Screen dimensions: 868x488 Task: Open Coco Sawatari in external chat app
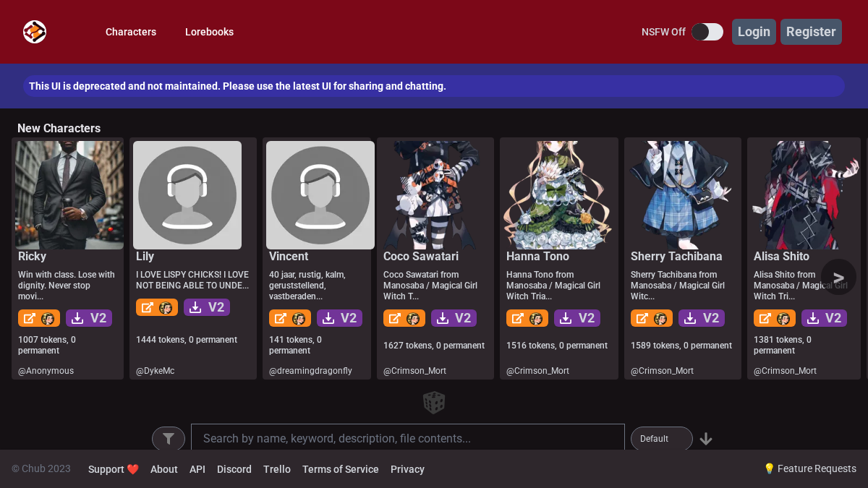[x=404, y=318]
